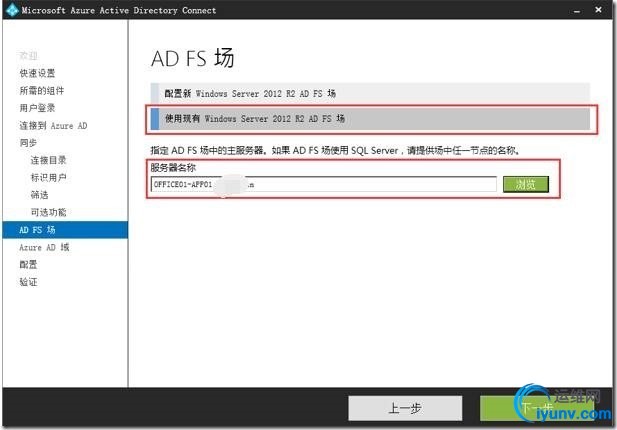Open 连接目录 sub-step

pyautogui.click(x=48, y=160)
